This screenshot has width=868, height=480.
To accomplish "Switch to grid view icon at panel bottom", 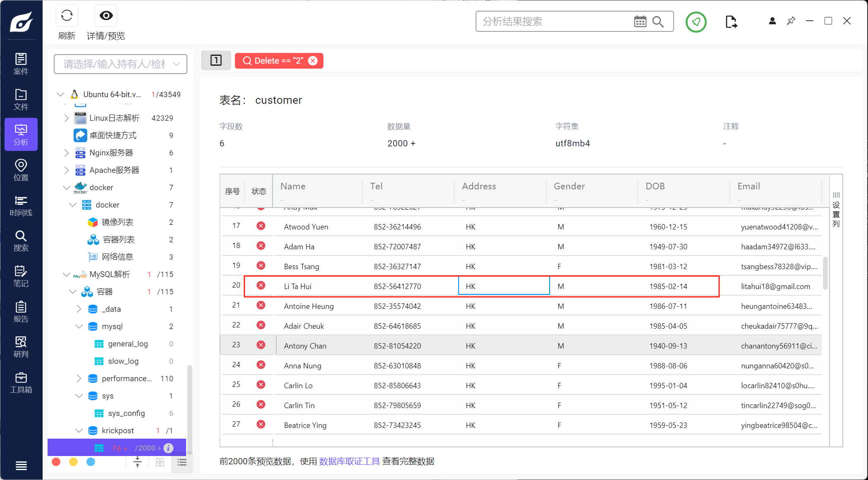I will (160, 462).
